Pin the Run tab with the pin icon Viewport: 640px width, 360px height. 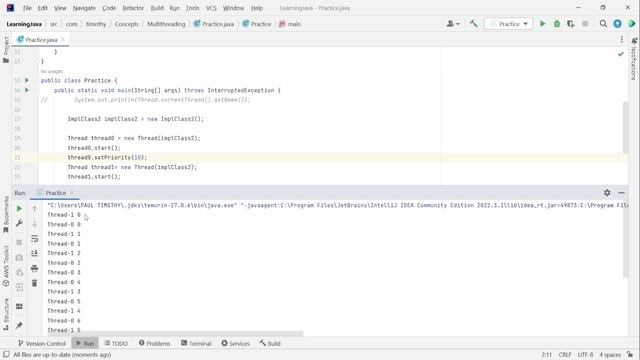pyautogui.click(x=19, y=325)
